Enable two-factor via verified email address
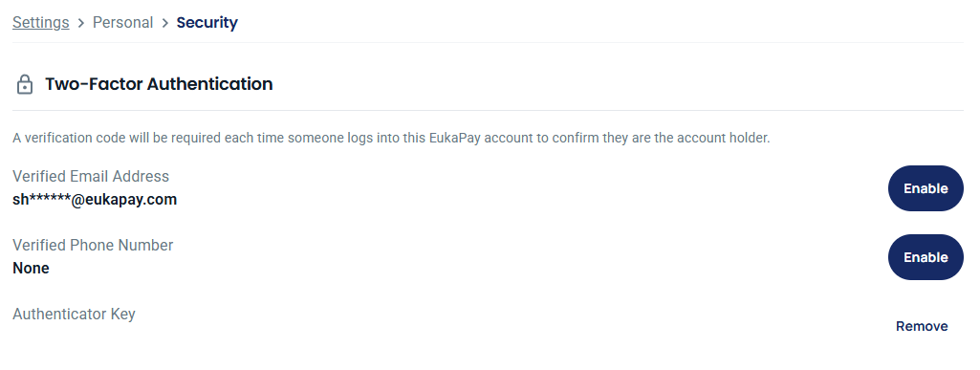980x370 pixels. [926, 188]
